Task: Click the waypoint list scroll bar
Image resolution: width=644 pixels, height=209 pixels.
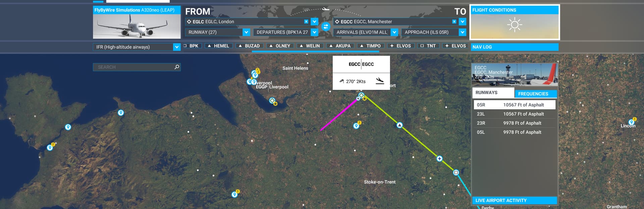Action: 315,51
